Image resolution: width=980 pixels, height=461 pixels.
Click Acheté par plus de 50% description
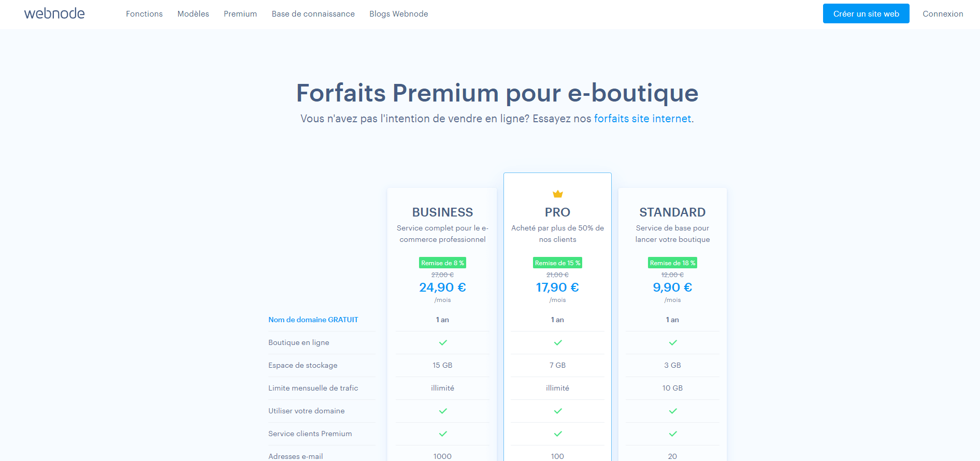[x=557, y=234]
